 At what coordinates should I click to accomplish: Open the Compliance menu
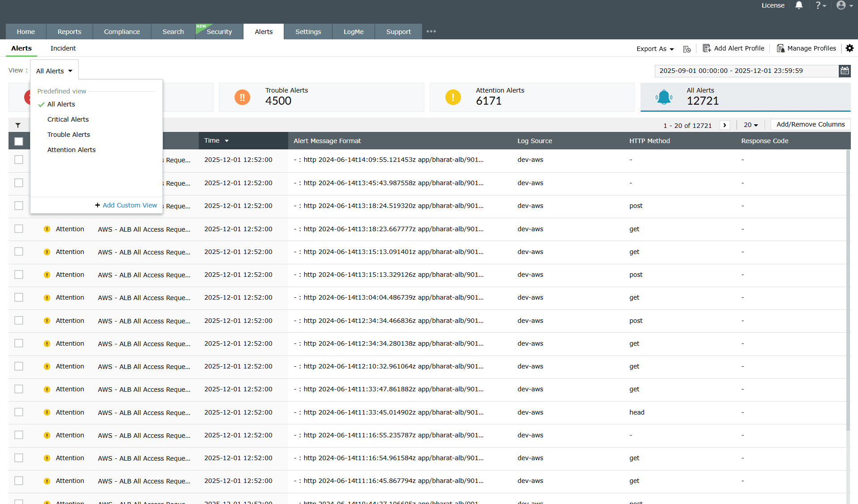point(121,31)
